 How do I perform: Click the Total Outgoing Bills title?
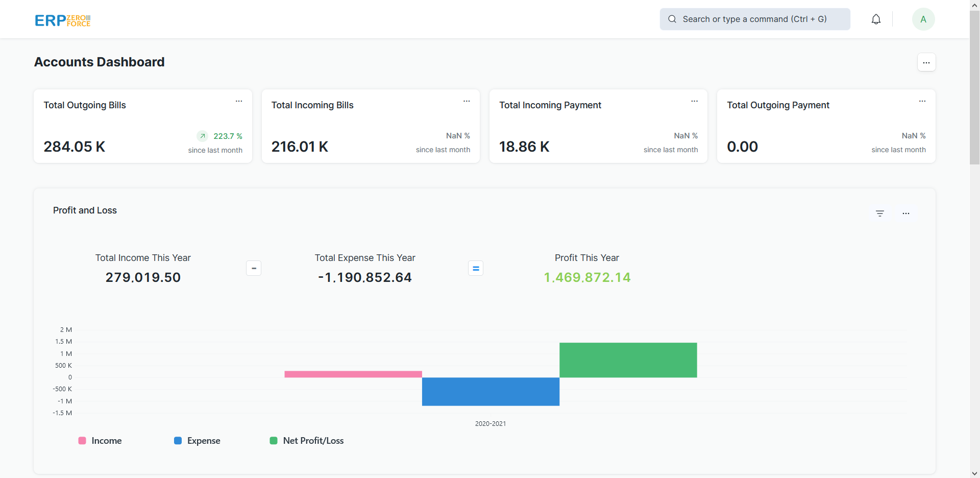click(85, 105)
